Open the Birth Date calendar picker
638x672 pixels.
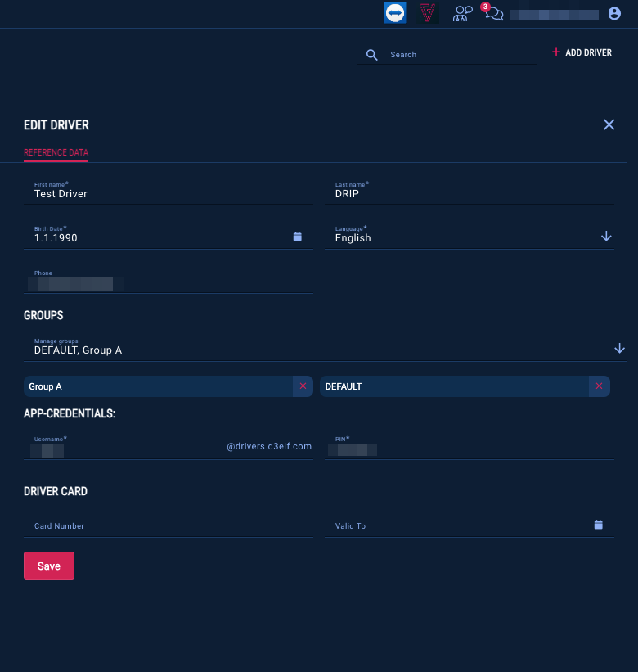[298, 237]
